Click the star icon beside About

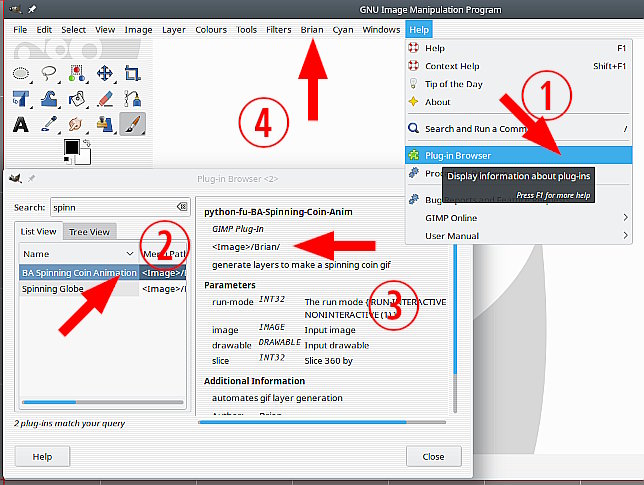pos(414,101)
